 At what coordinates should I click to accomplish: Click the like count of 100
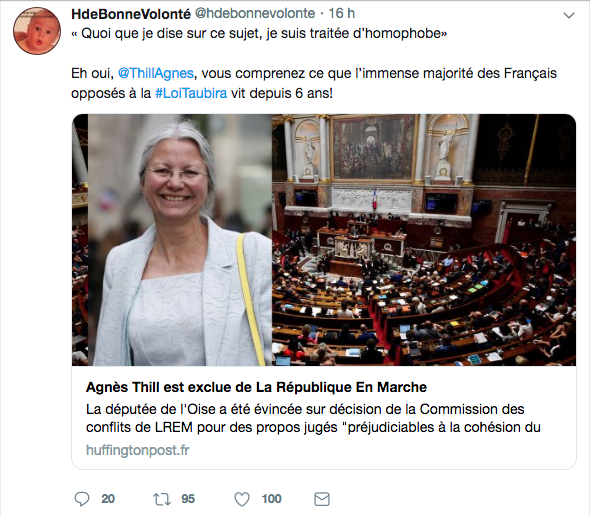click(x=271, y=499)
